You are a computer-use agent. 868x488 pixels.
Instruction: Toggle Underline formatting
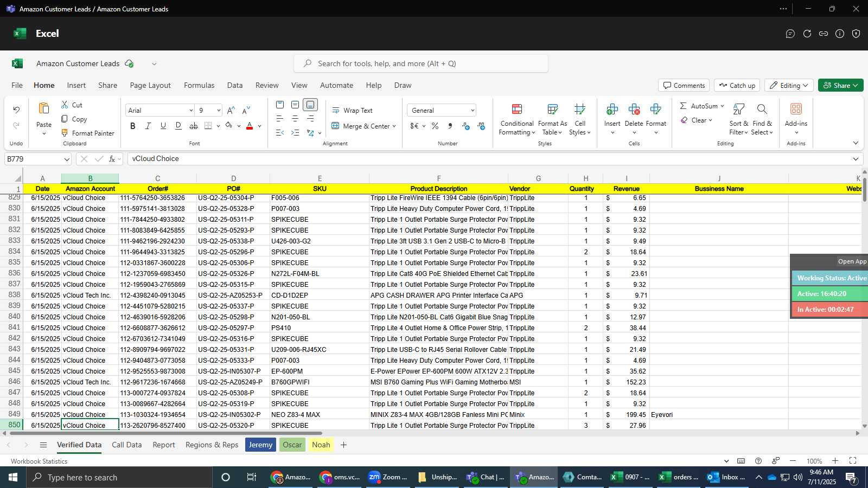tap(163, 126)
